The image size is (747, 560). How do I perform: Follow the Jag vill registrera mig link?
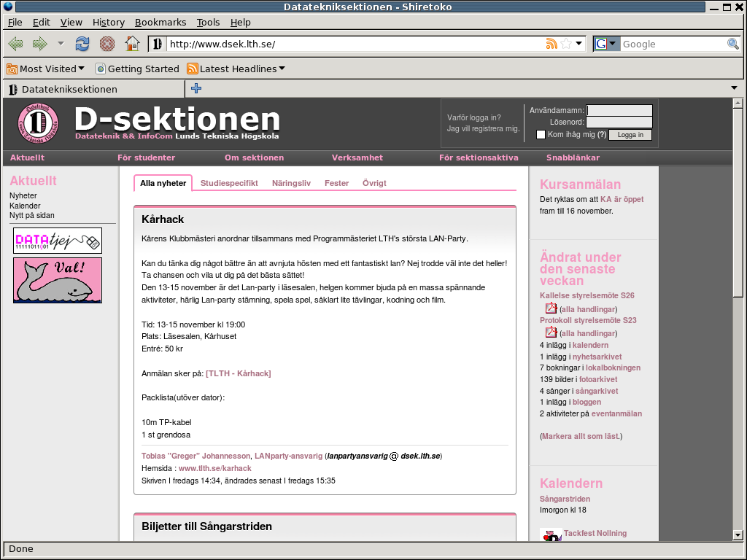[483, 128]
